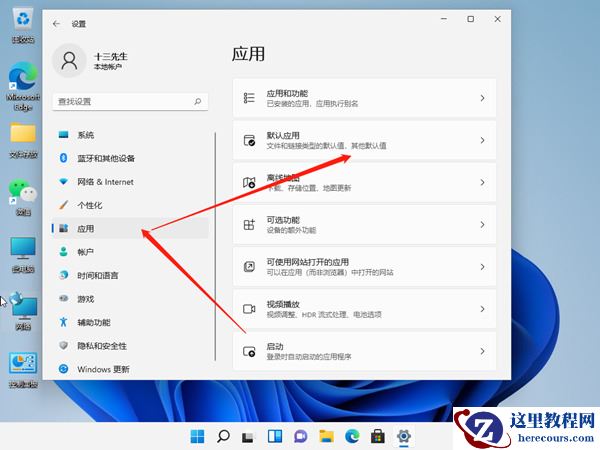600x450 pixels.
Task: Click the search magnifier icon in settings search
Action: coord(197,101)
